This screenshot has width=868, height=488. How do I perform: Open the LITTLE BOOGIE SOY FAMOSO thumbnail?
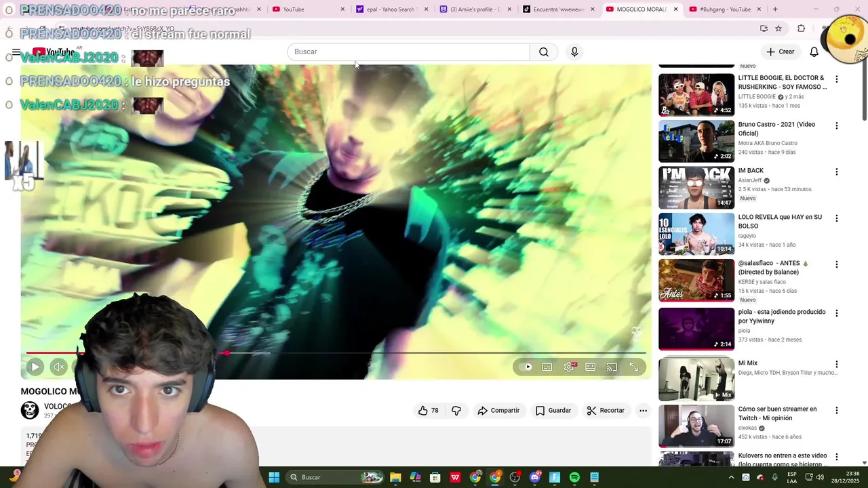point(696,95)
